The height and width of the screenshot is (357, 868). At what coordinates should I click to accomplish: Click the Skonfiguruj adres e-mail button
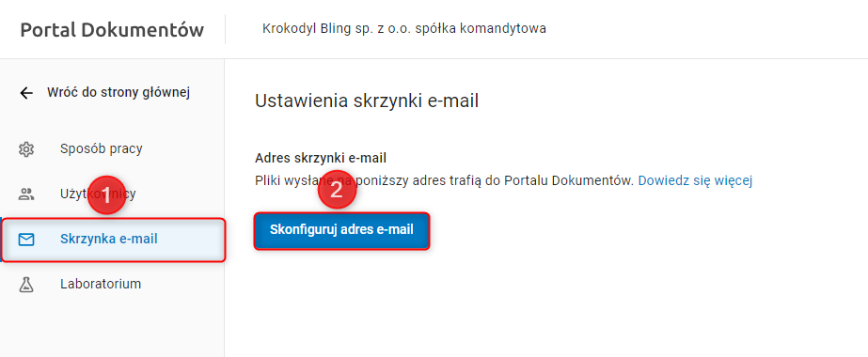coord(341,230)
